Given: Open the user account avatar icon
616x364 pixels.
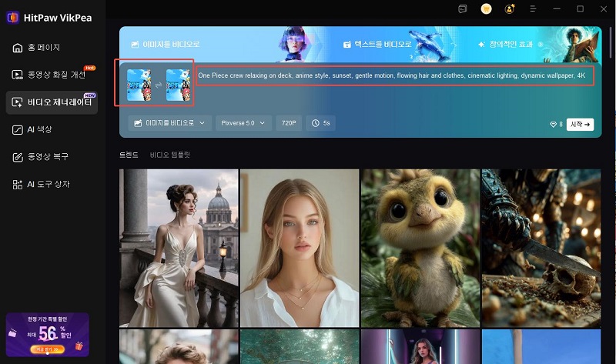Looking at the screenshot, I should click(510, 8).
